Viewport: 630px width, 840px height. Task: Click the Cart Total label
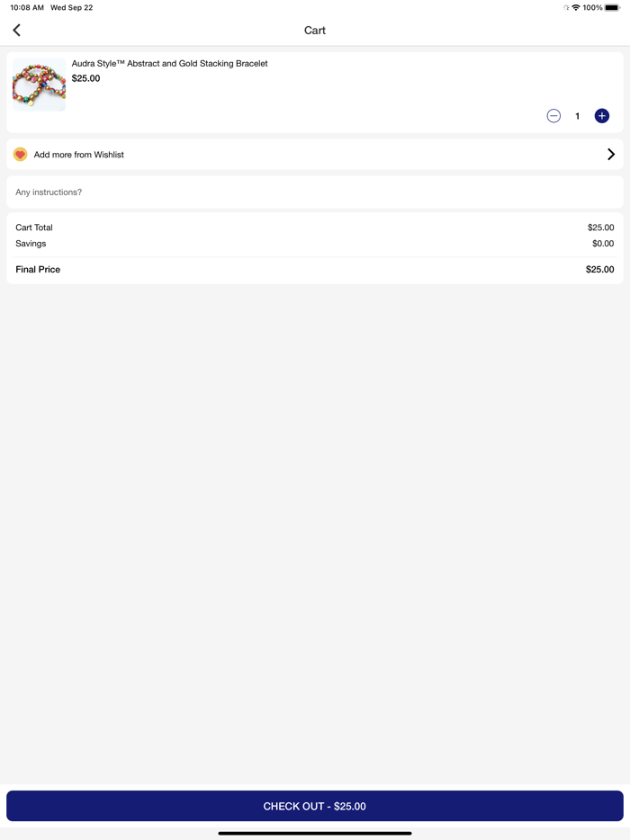pos(34,228)
